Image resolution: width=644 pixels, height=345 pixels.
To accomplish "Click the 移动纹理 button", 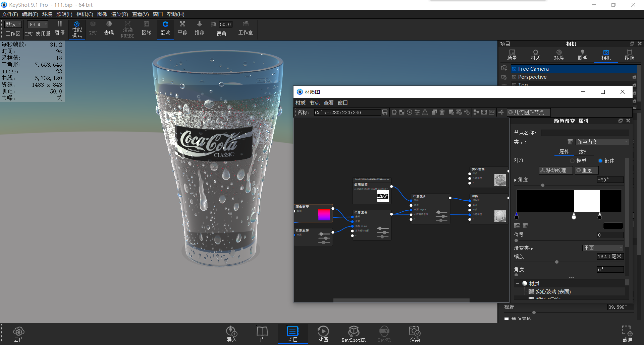I will point(555,170).
